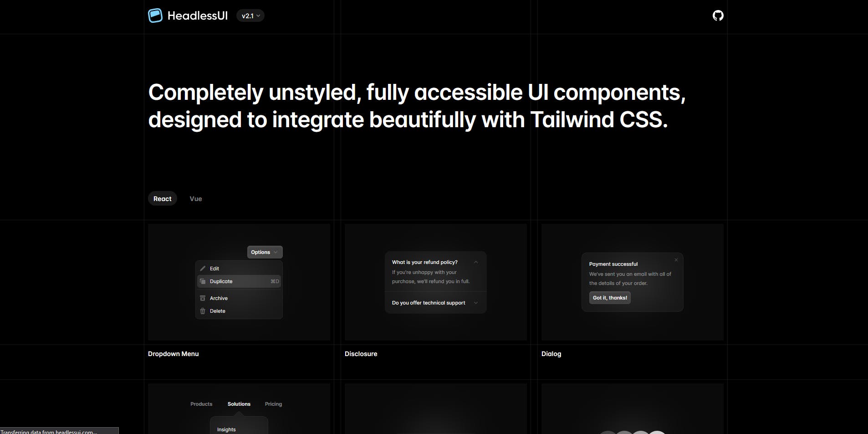Switch to the Vue tab

coord(196,199)
